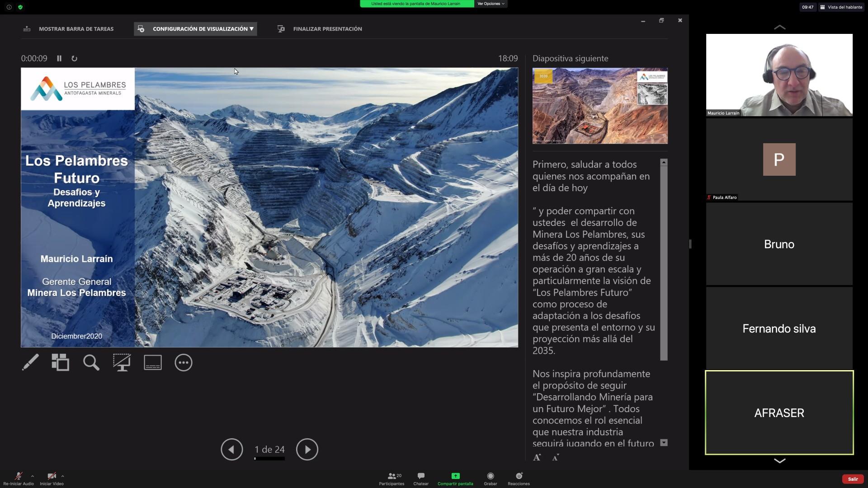Click Finalizar presentación
The image size is (868, 488).
click(320, 29)
